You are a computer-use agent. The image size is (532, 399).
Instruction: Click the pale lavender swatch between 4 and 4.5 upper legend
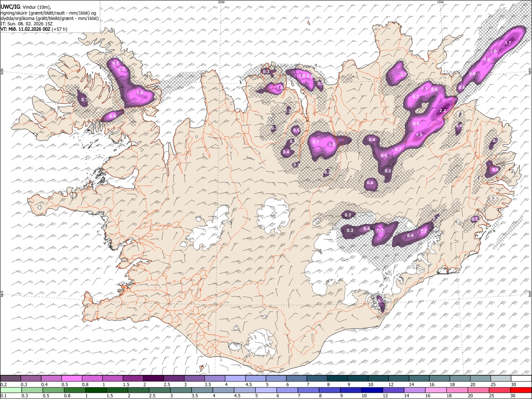(x=235, y=379)
